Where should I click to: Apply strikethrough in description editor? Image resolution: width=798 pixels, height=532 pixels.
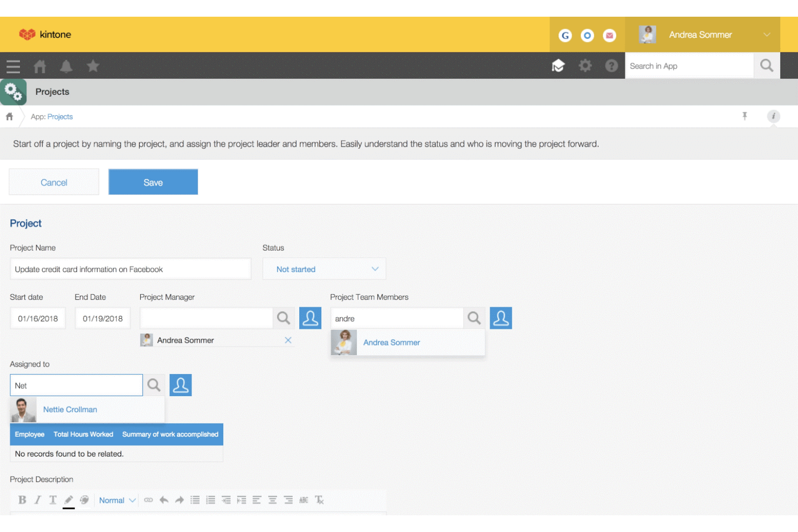pos(304,500)
